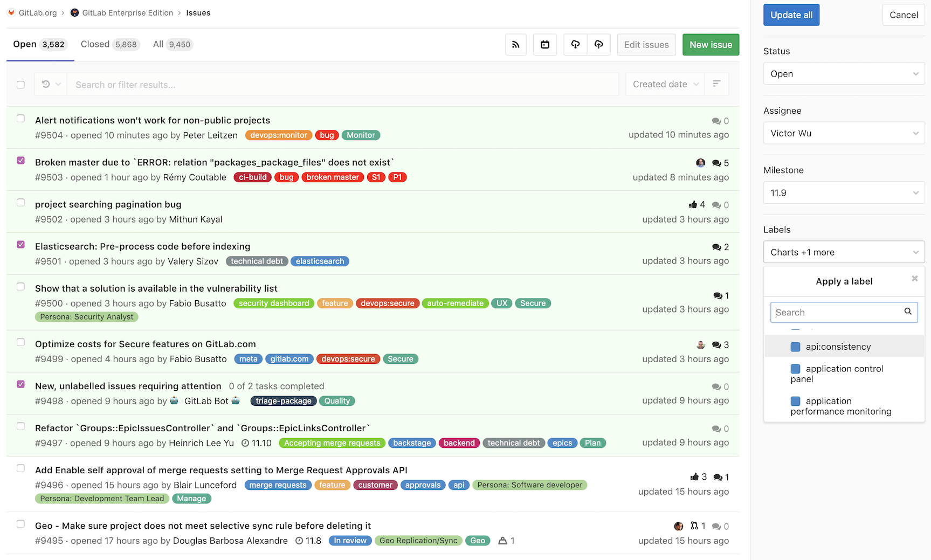Screen dimensions: 931x560
Task: Click comments icon on issue #9503
Action: 716,163
